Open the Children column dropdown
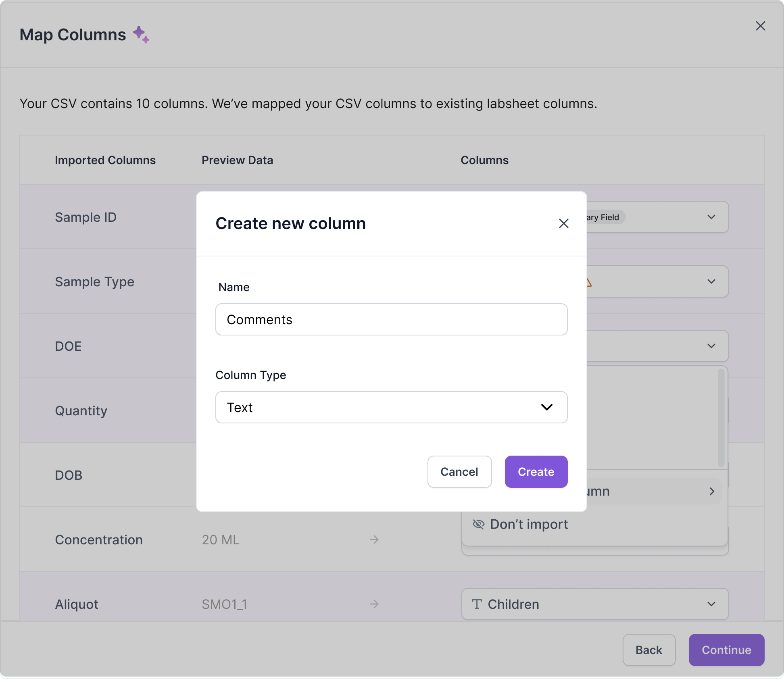 [x=711, y=604]
